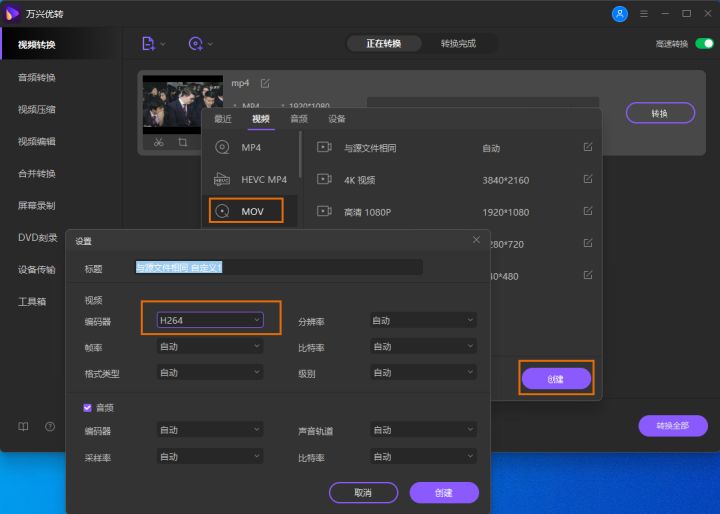Switch to the 视频 format tab
Viewport: 720px width, 514px height.
261,119
